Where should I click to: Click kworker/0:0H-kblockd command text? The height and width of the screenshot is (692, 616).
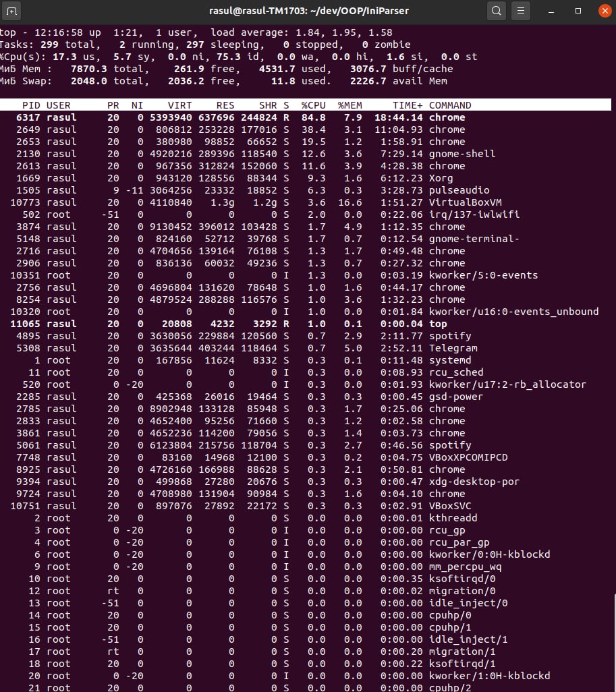tap(489, 554)
